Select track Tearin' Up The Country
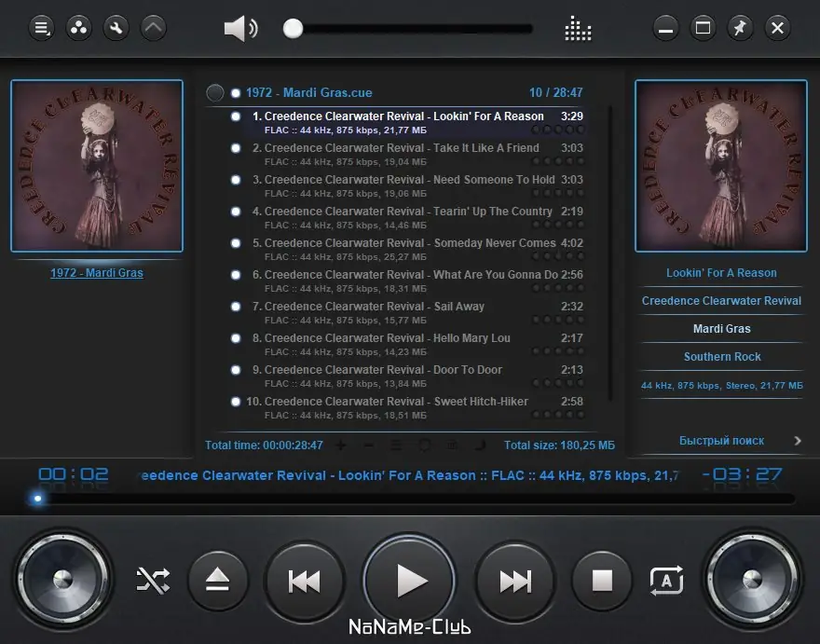This screenshot has height=644, width=820. tap(413, 218)
